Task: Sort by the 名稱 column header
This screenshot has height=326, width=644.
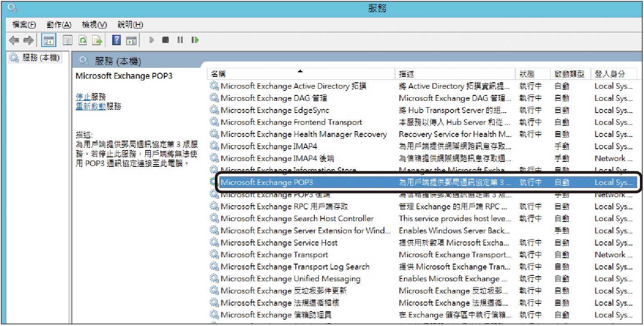Action: 301,74
